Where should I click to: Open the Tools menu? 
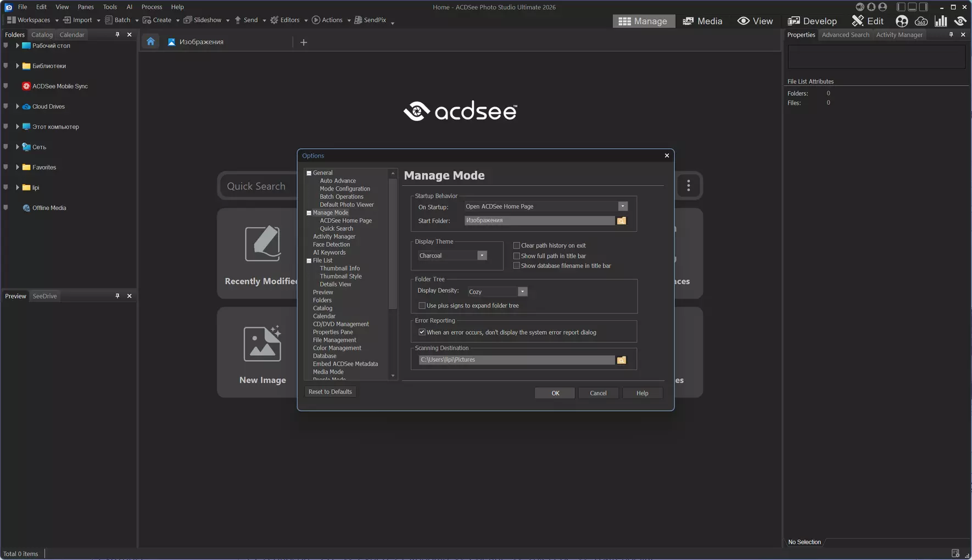click(x=110, y=7)
